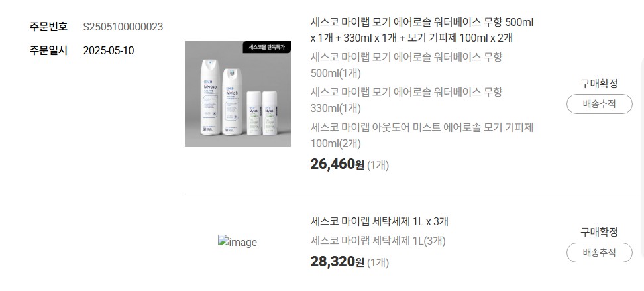Click the broken image placeholder icon
Screen dimensions: 644x291
pos(237,242)
